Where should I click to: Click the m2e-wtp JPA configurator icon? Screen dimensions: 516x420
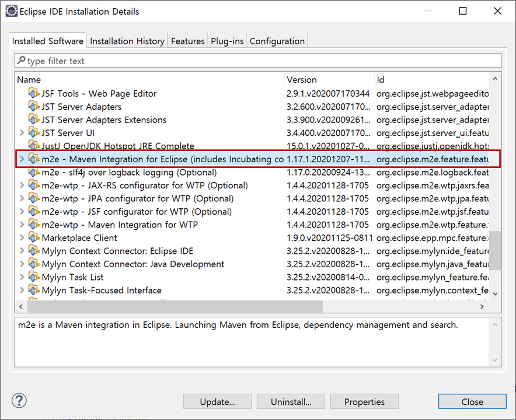34,198
